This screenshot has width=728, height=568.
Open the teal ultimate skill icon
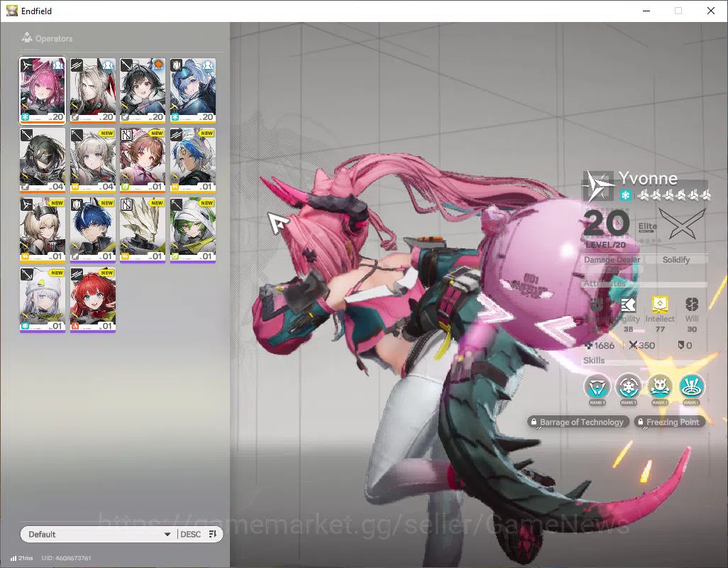[691, 386]
